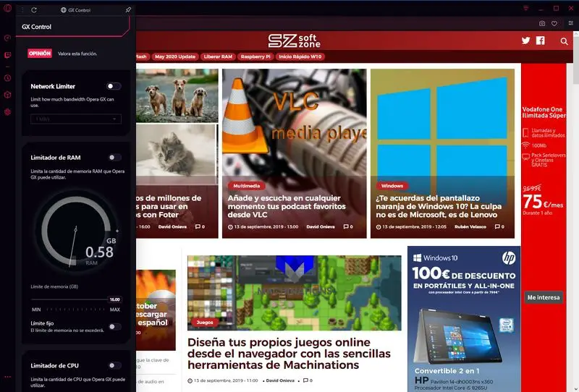The height and width of the screenshot is (392, 579).
Task: Open the panel's vertical dots menu
Action: pyautogui.click(x=22, y=10)
